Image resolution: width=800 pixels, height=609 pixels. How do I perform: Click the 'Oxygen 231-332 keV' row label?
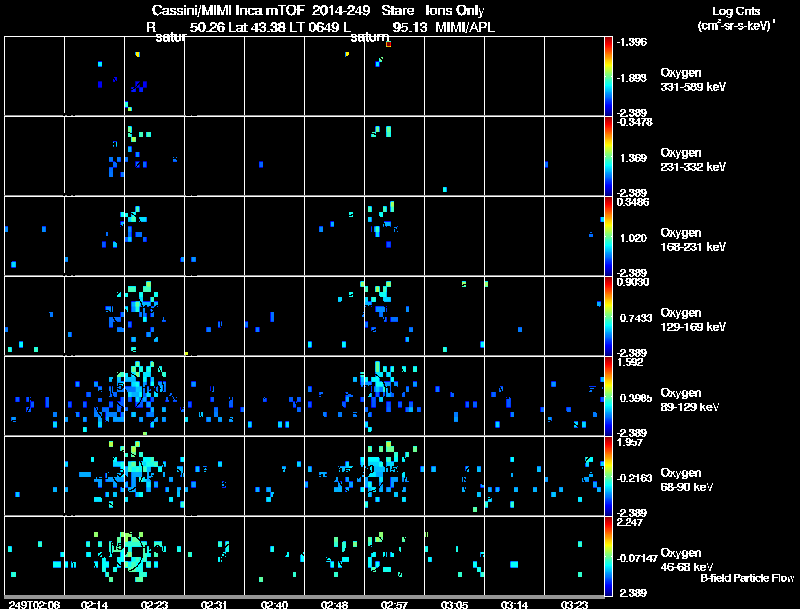click(x=693, y=160)
